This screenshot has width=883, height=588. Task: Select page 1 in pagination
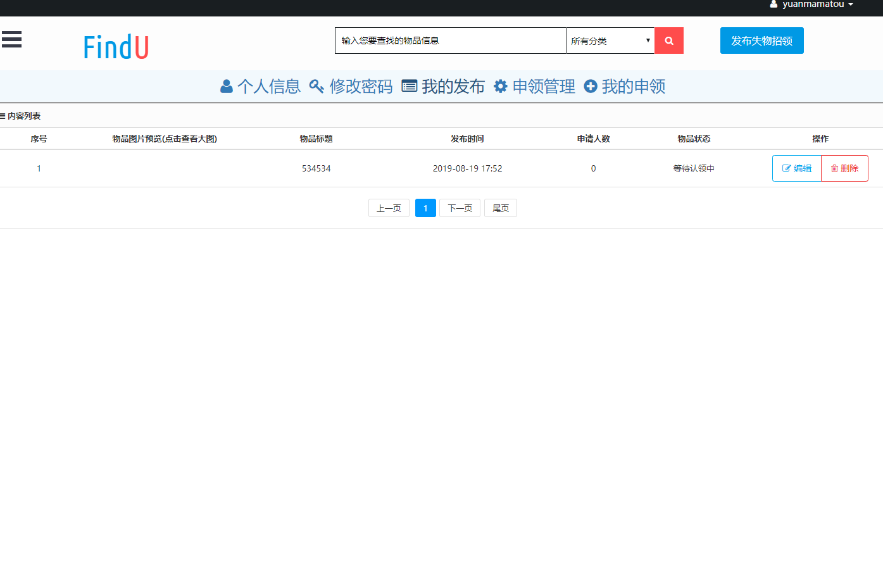pyautogui.click(x=425, y=208)
